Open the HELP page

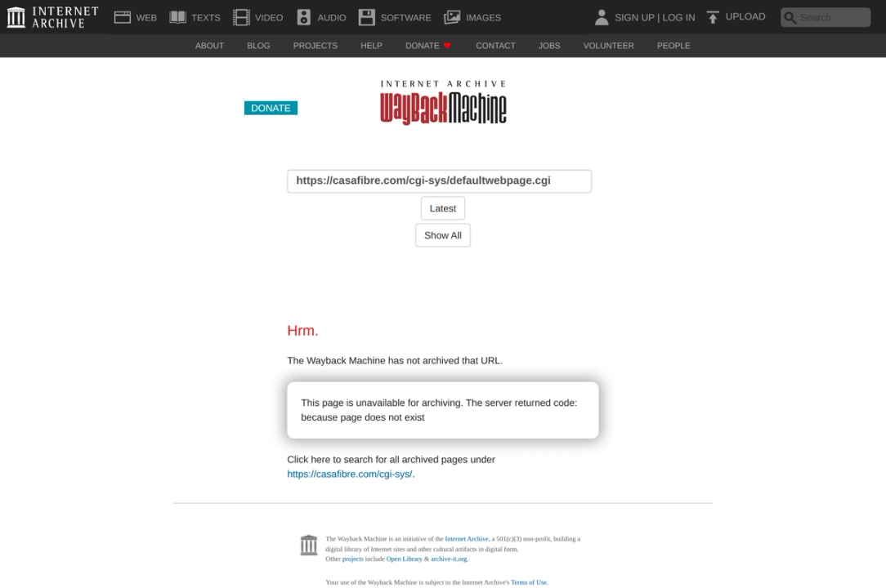pyautogui.click(x=371, y=45)
